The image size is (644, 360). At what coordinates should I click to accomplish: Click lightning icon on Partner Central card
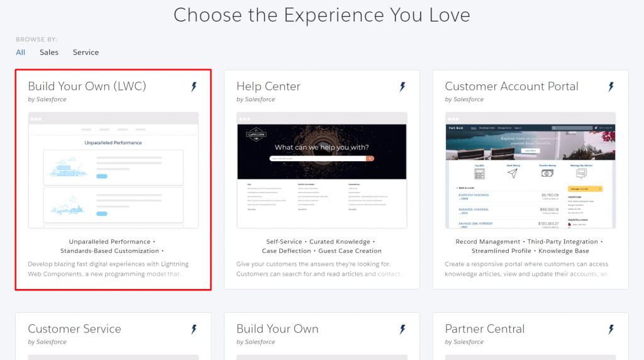tap(611, 329)
